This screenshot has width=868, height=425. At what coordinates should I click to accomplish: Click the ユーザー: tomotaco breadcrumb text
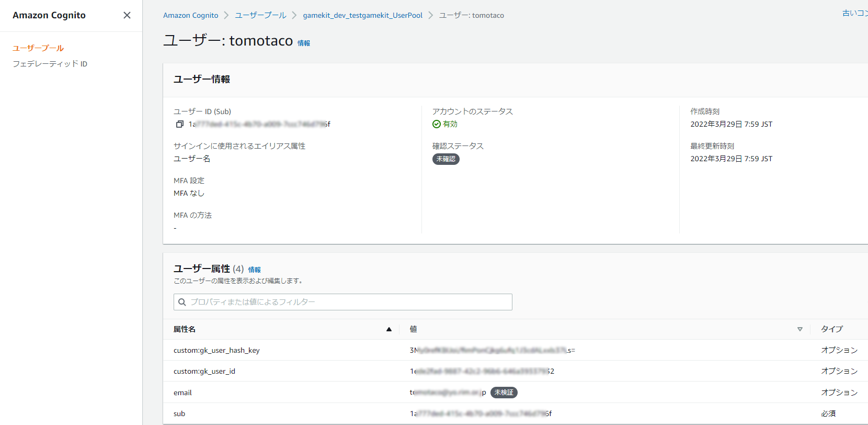click(x=472, y=15)
